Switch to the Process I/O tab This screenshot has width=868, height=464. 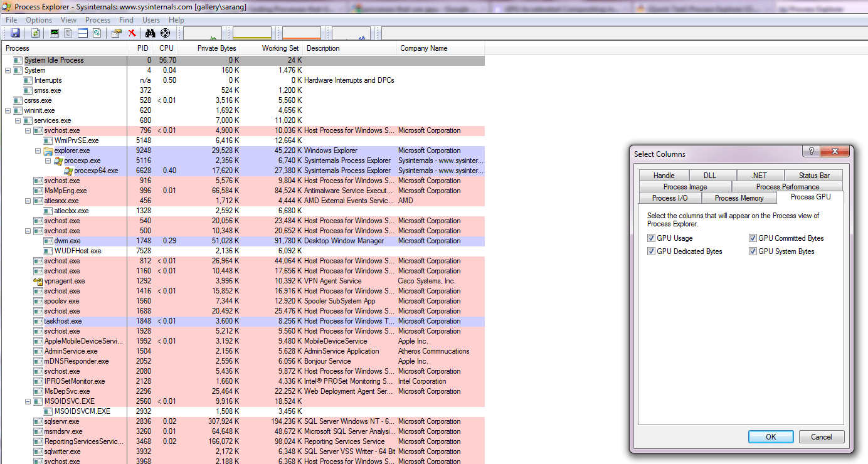click(x=670, y=198)
